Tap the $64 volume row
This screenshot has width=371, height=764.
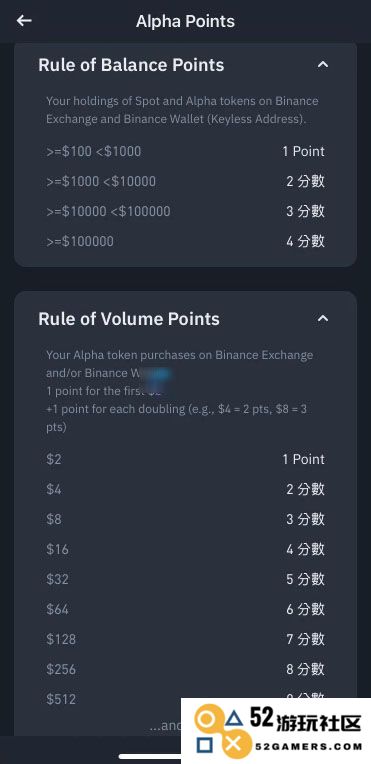(185, 609)
